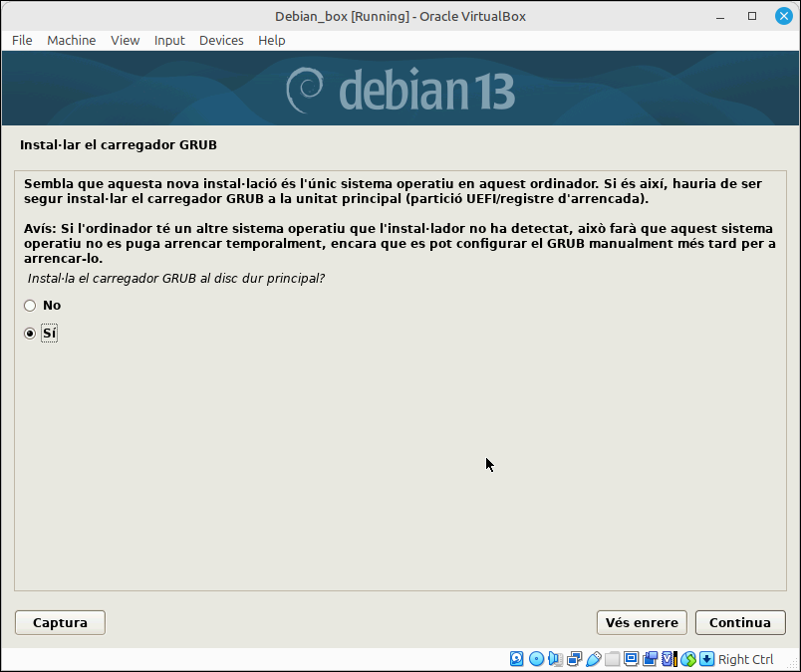Click the hard disk activity status icon

pyautogui.click(x=516, y=659)
